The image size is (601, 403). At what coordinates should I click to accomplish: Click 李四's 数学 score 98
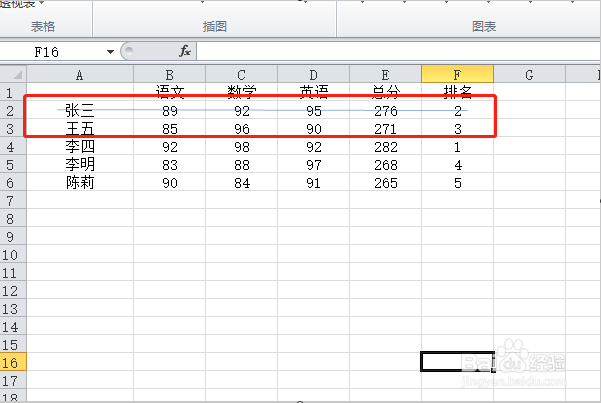[x=241, y=146]
